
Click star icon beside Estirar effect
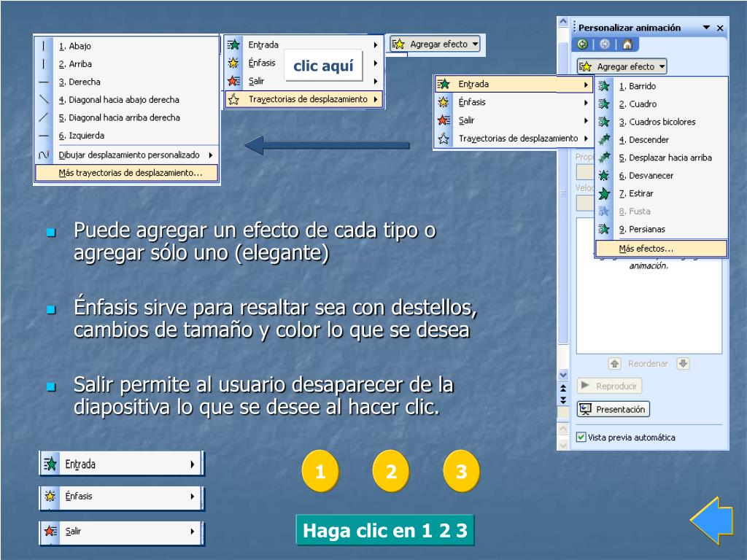click(x=604, y=193)
